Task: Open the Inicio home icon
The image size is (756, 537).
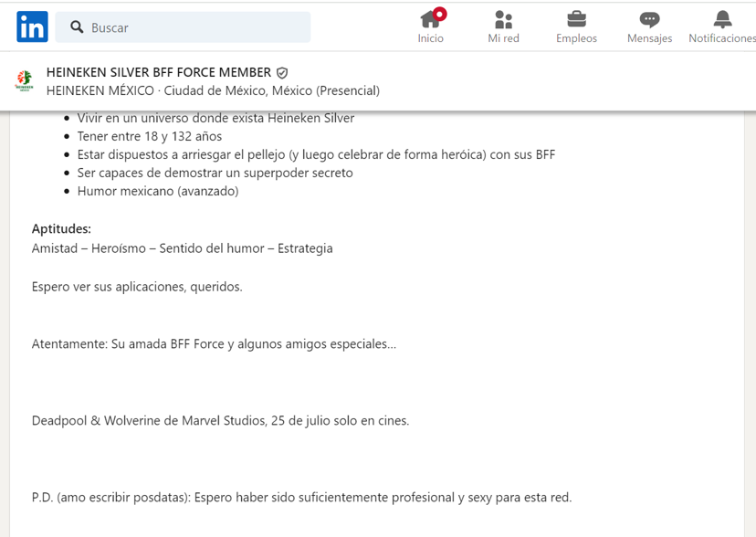Action: coord(429,19)
